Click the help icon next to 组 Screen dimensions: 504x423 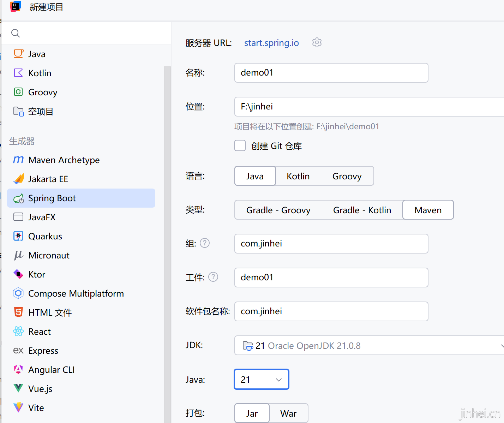[205, 243]
